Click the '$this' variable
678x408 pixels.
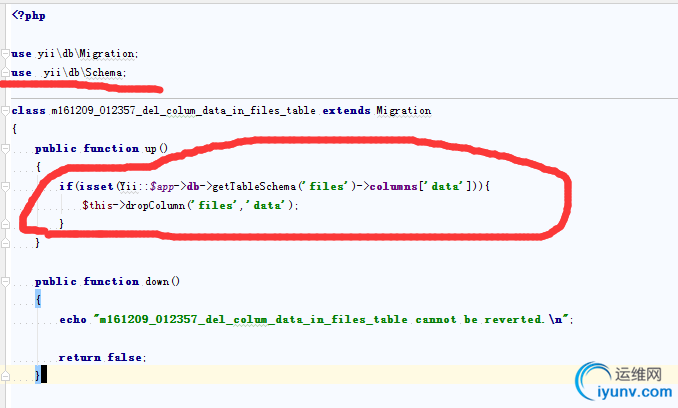click(97, 205)
